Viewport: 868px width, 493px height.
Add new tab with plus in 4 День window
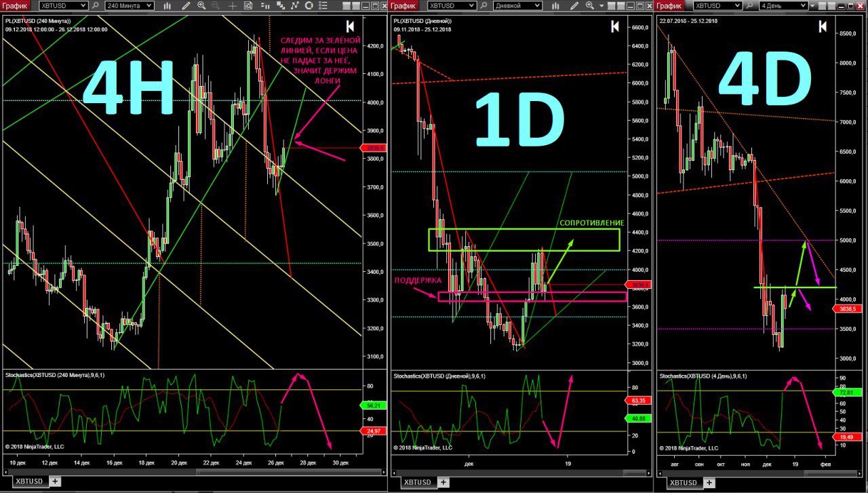pos(709,482)
